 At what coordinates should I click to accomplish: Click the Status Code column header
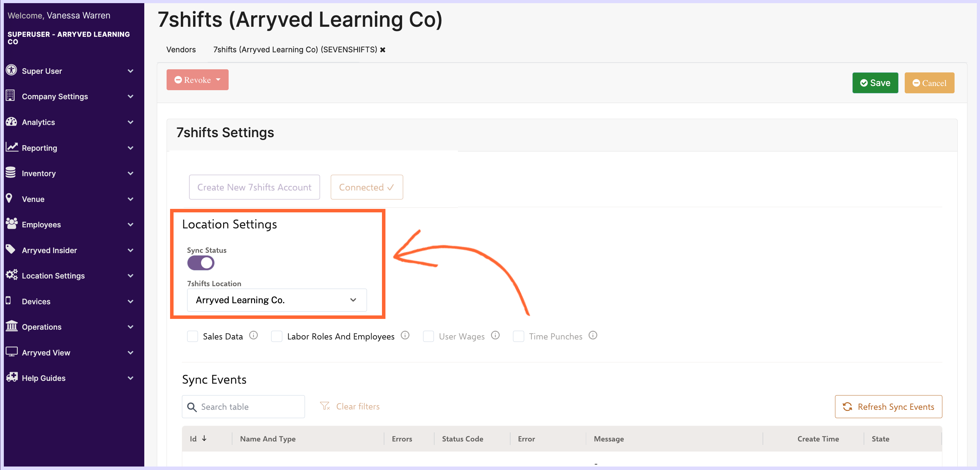(462, 439)
